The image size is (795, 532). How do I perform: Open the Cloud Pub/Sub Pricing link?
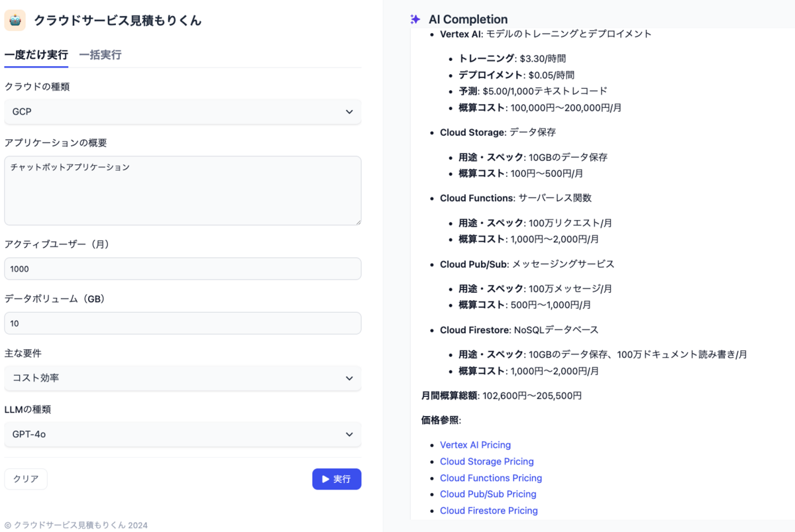488,494
